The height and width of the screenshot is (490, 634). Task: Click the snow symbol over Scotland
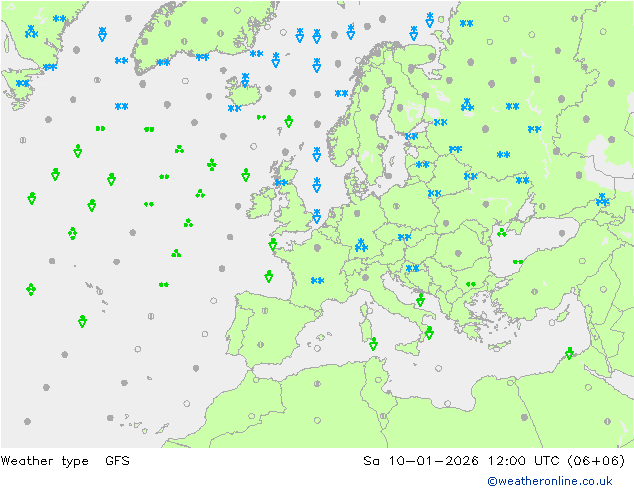pyautogui.click(x=281, y=183)
